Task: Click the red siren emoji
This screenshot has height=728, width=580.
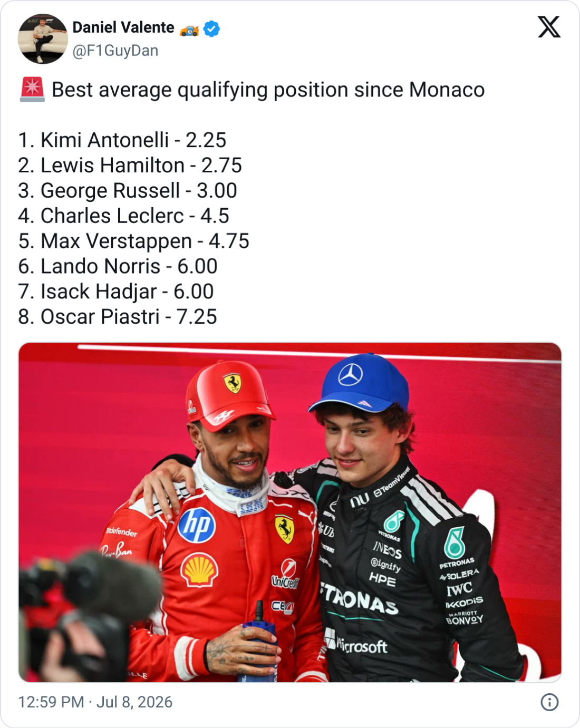Action: [32, 90]
